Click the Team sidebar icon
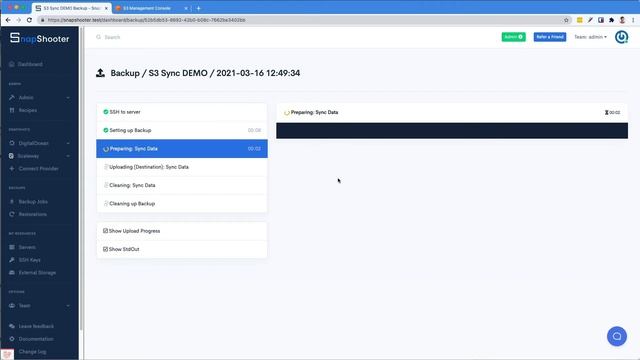This screenshot has height=360, width=640. tap(11, 306)
